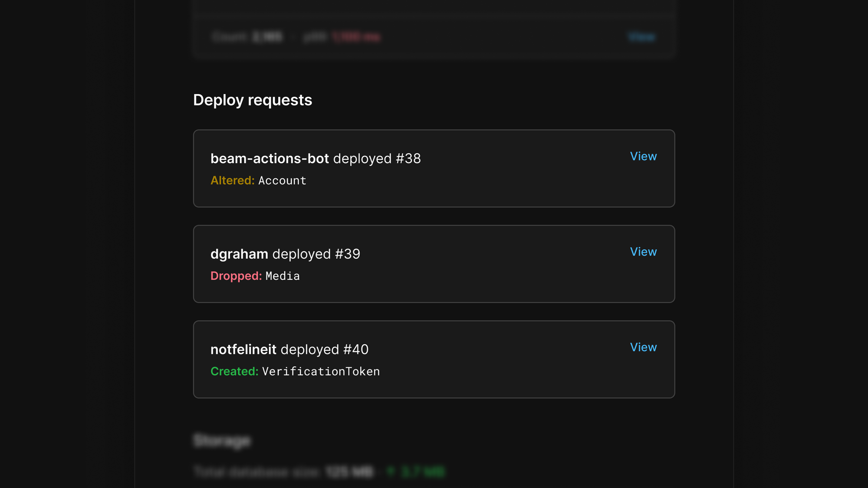Click the Dropped Media schema change
The height and width of the screenshot is (488, 868).
tap(255, 276)
